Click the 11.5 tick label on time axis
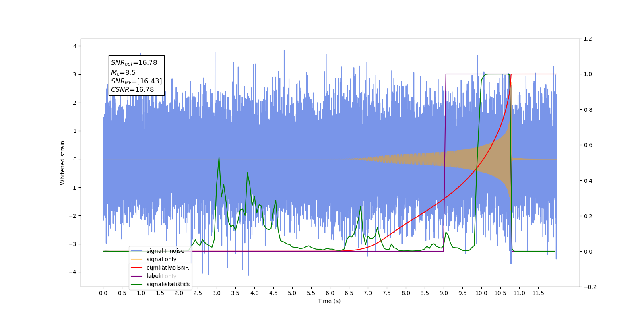Screen dimensions: 644x322 tap(538, 293)
